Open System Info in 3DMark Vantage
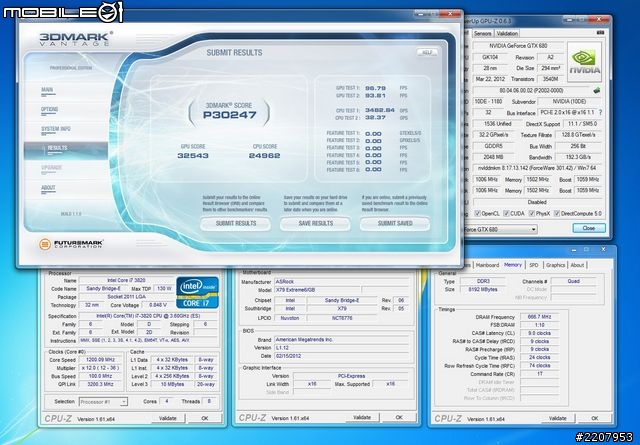Screen dimensions: 640x445 click(56, 129)
